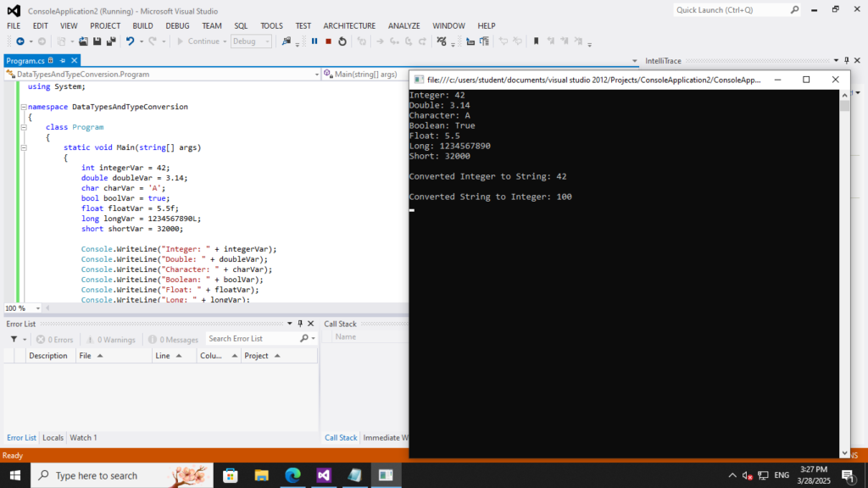868x488 pixels.
Task: Click the taskbar Type here to search box
Action: coord(122,475)
